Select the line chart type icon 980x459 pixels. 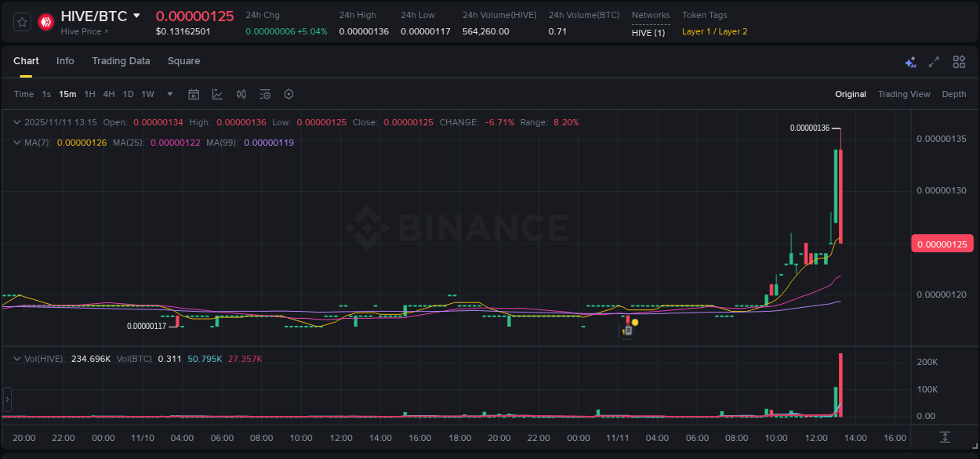pyautogui.click(x=217, y=94)
